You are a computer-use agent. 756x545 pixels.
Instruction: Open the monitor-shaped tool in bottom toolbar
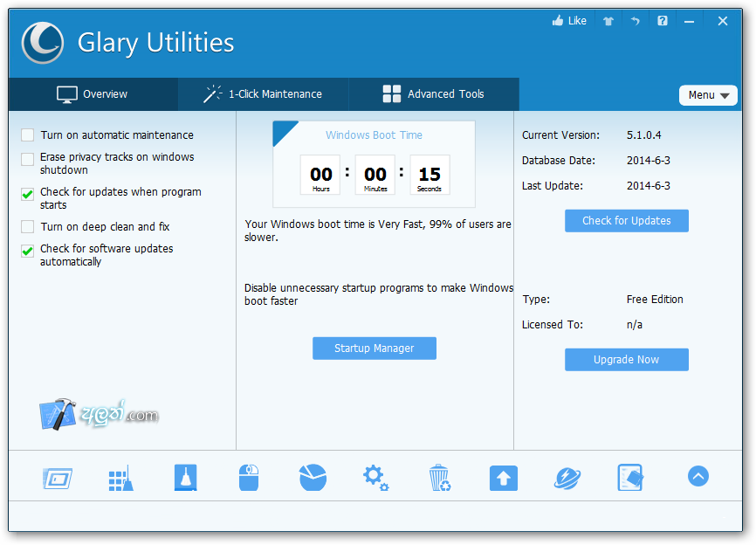click(58, 479)
